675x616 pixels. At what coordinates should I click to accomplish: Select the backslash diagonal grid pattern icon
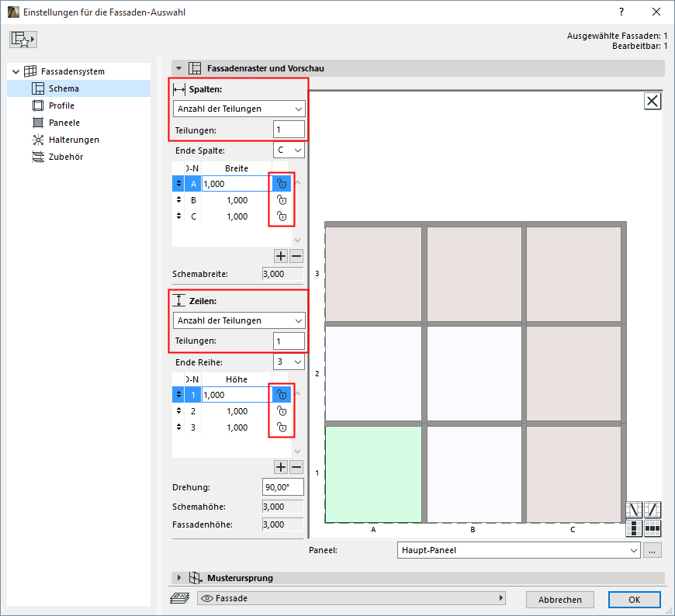[634, 510]
